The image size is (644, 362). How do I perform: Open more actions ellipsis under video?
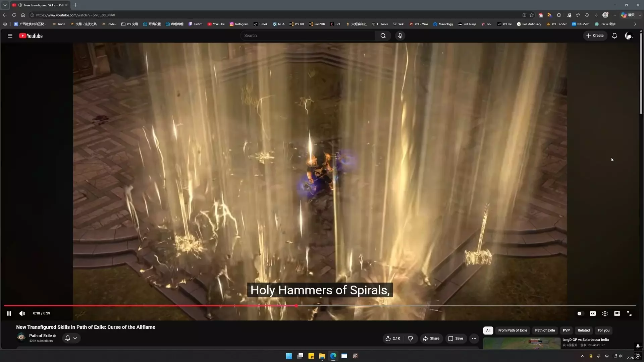click(x=474, y=339)
